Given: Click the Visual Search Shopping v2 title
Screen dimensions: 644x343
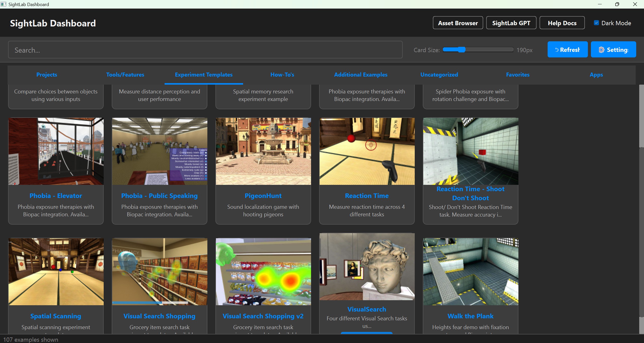Looking at the screenshot, I should pos(263,316).
